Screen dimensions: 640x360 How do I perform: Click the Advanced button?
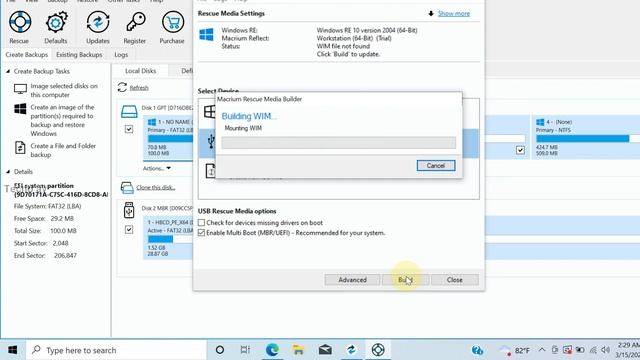[352, 280]
